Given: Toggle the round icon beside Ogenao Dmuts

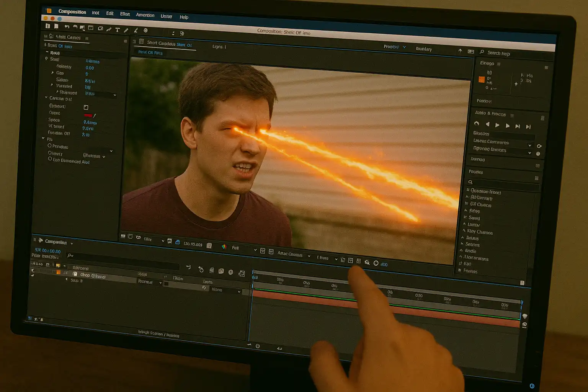Looking at the screenshot, I should tap(538, 154).
